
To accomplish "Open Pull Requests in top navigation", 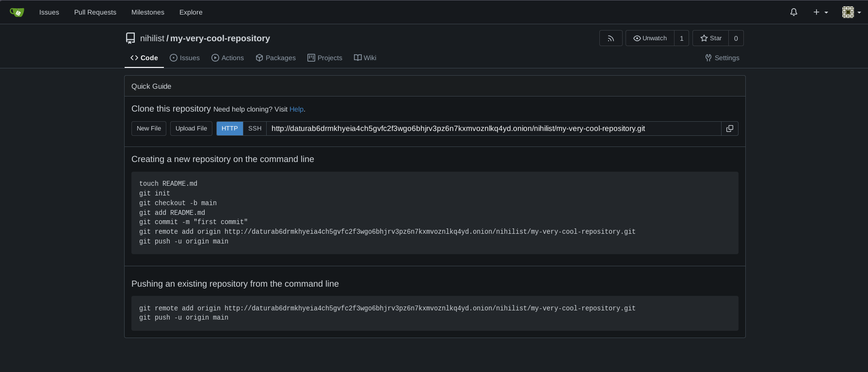I will 95,12.
